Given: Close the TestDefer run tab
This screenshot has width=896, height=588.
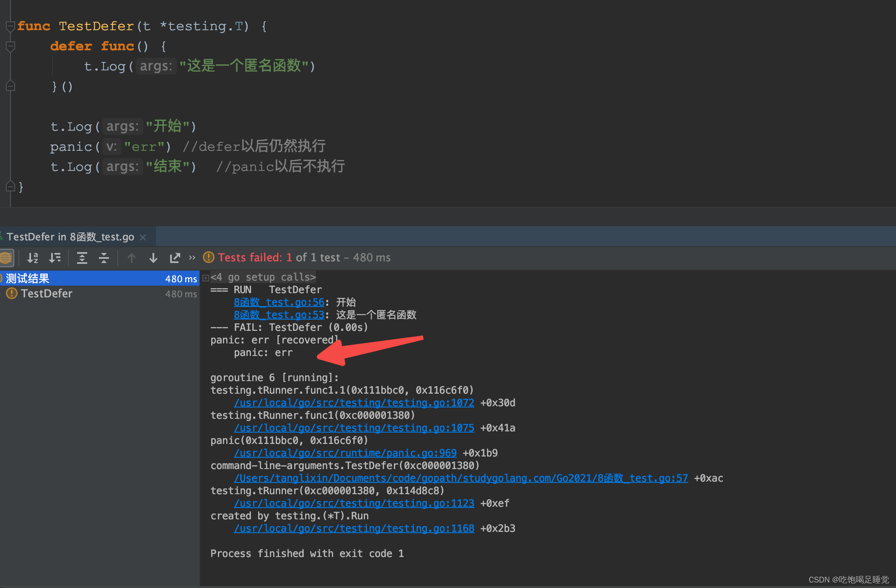Looking at the screenshot, I should (x=143, y=237).
